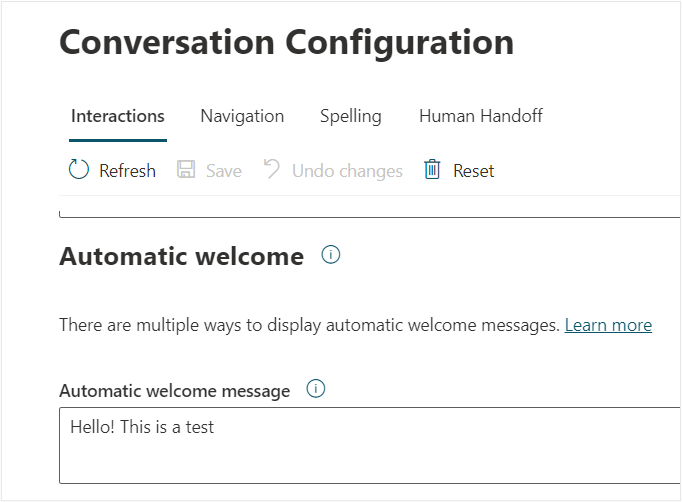
Task: Click the 'Automatic welcome message' field label
Action: tap(174, 391)
